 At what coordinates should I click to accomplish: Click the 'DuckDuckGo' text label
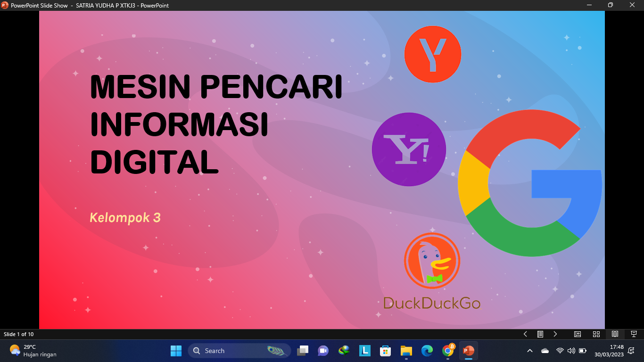coord(432,303)
